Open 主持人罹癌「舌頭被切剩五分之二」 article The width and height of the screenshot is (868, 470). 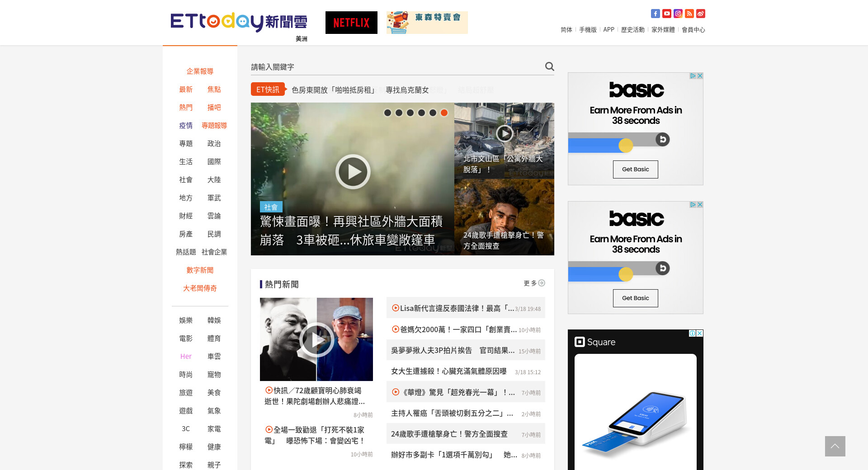(x=452, y=413)
